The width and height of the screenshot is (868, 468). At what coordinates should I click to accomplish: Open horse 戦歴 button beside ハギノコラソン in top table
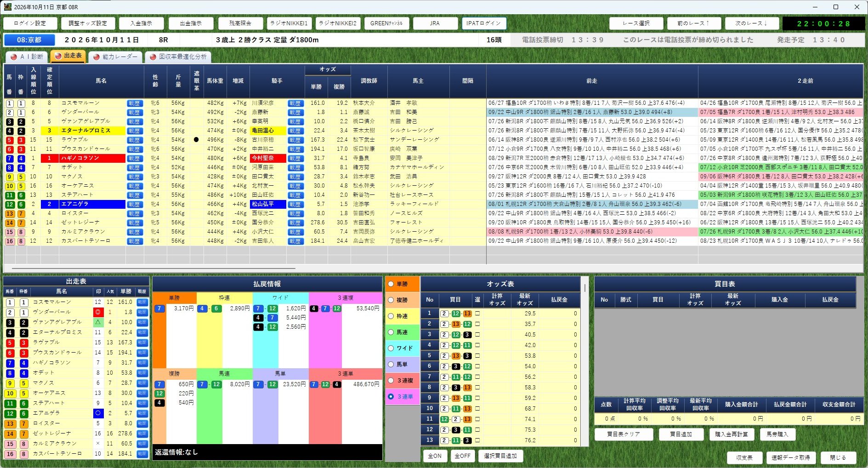tap(134, 158)
